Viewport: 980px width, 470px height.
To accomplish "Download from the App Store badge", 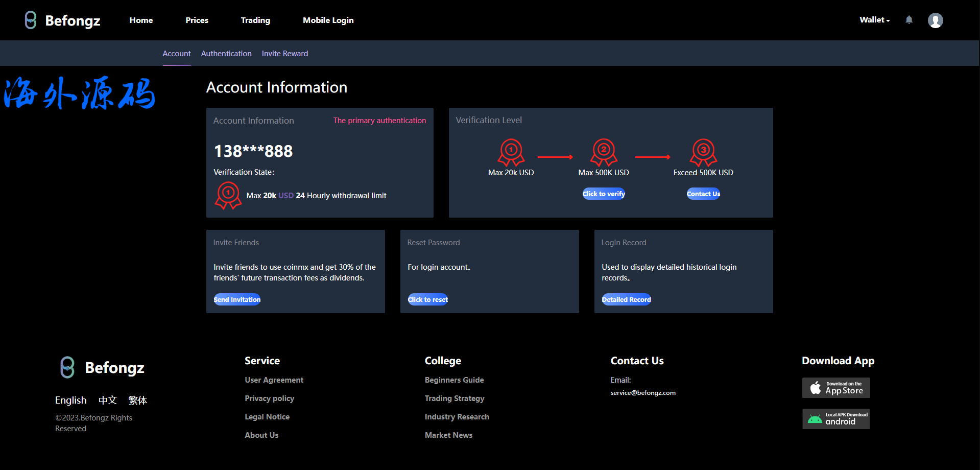I will [836, 388].
